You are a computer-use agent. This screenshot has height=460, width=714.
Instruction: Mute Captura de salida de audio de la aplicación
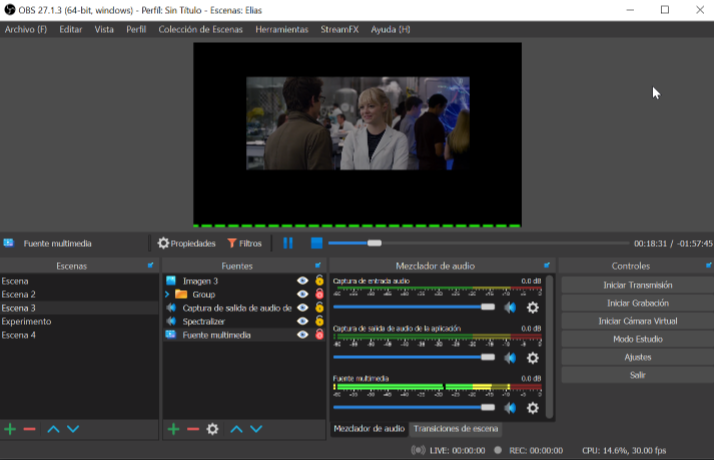(510, 358)
